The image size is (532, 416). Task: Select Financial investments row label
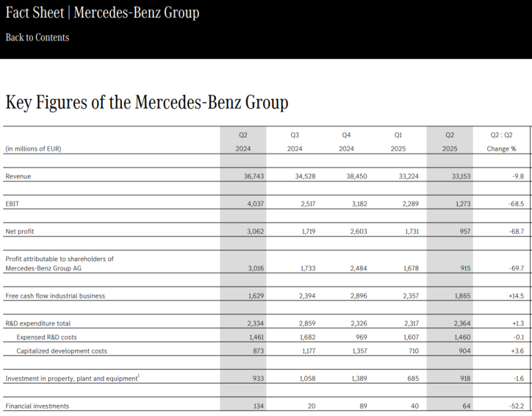pos(37,406)
